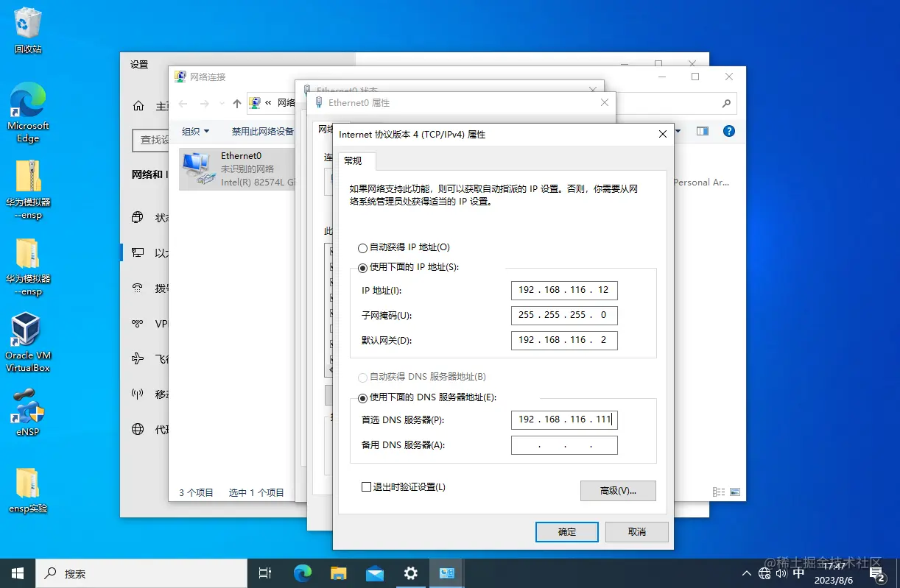Image resolution: width=900 pixels, height=588 pixels.
Task: Click the network globe icon in tray
Action: pyautogui.click(x=765, y=573)
